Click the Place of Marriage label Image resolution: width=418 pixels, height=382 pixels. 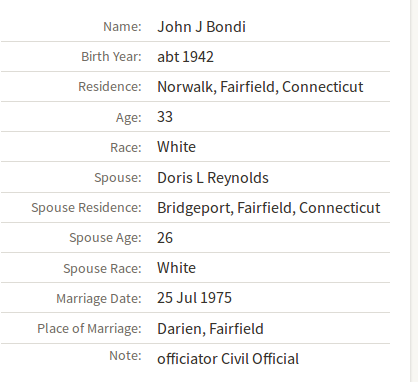[x=89, y=329]
